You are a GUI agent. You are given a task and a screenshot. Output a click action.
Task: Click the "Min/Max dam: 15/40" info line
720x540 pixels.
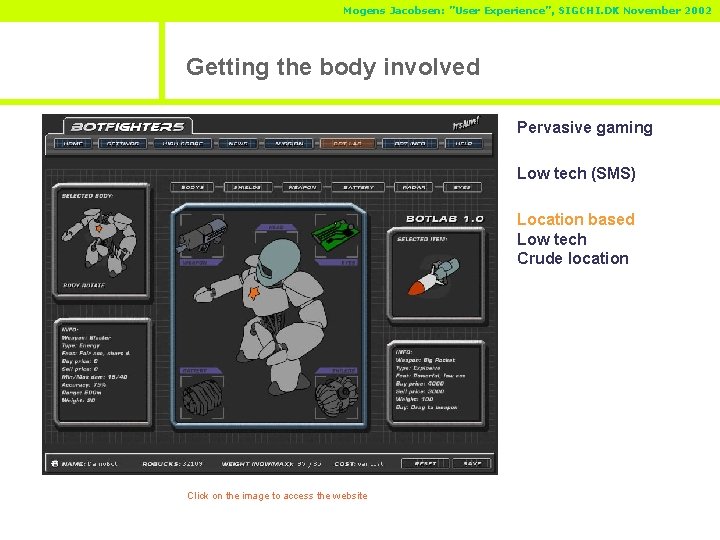tap(94, 377)
